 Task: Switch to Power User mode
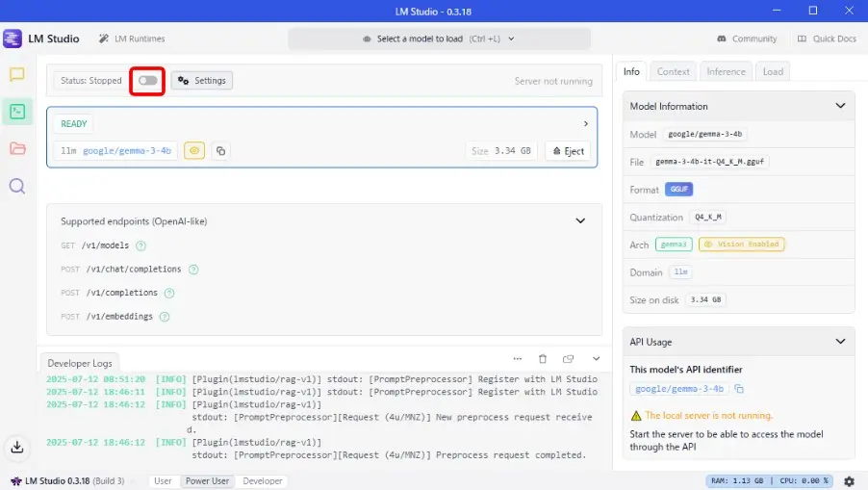tap(207, 481)
